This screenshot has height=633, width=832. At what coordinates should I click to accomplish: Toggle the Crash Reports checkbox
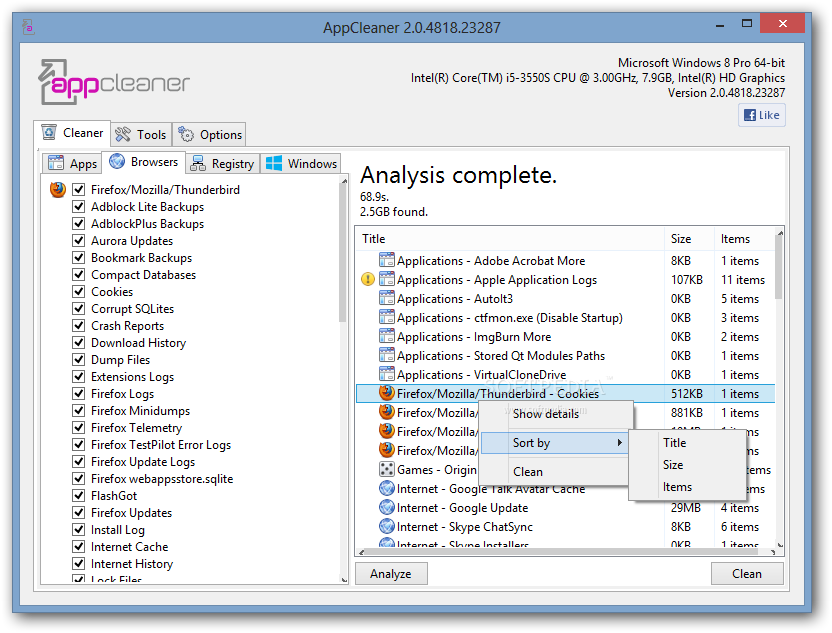tap(79, 325)
